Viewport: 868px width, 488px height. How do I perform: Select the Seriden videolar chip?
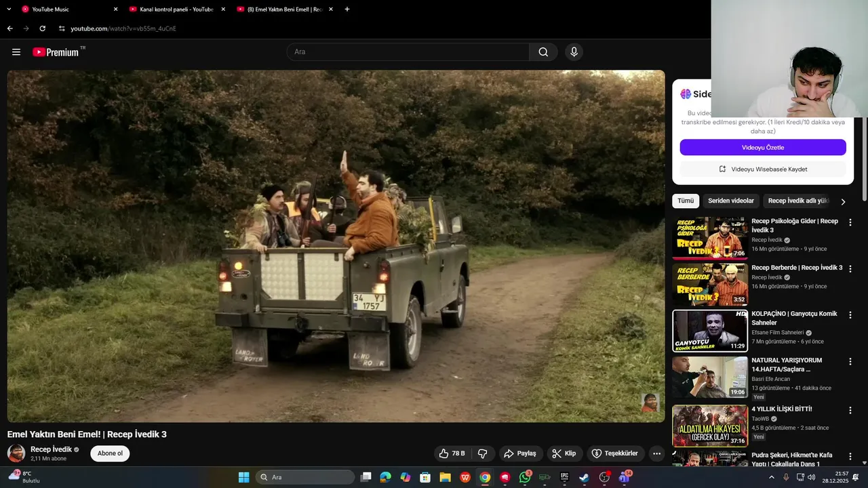[731, 201]
